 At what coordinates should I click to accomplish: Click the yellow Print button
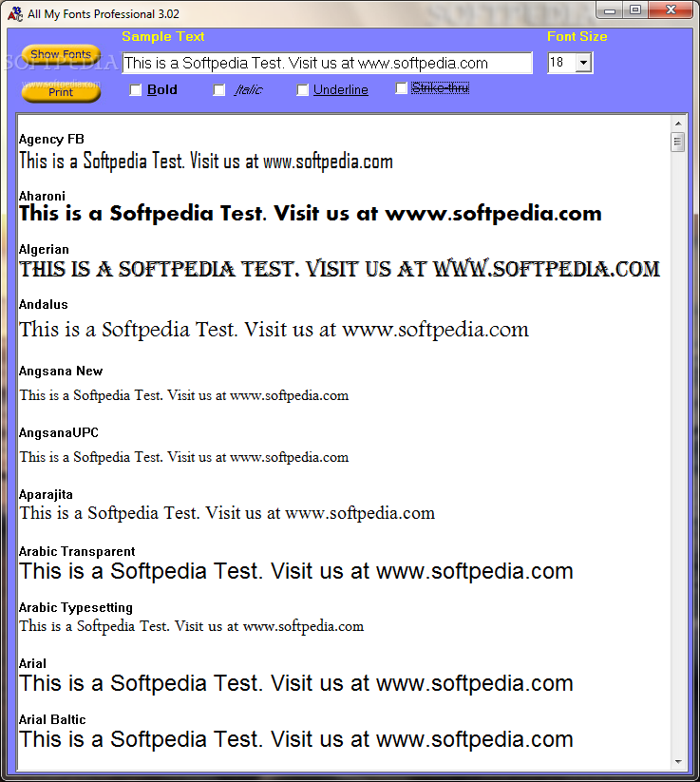[x=61, y=92]
